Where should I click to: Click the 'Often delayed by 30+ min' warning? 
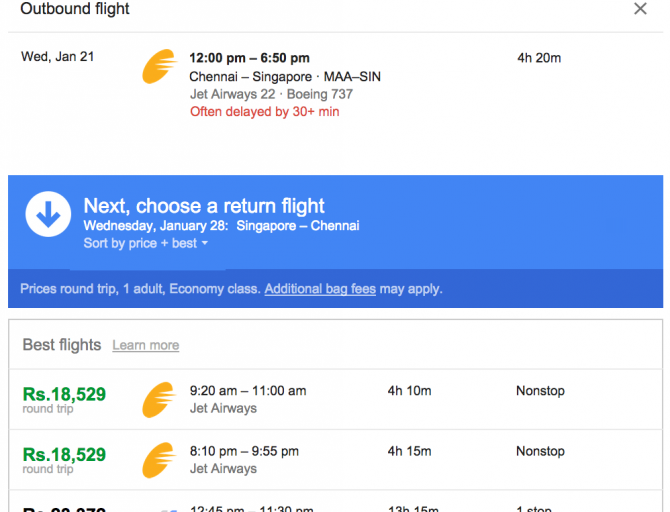pos(264,112)
